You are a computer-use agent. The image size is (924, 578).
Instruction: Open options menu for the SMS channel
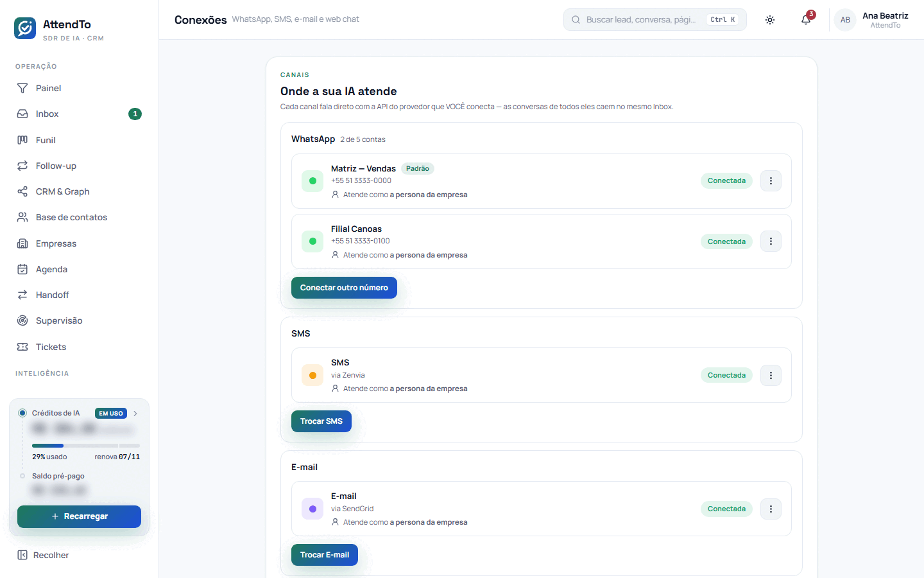771,375
